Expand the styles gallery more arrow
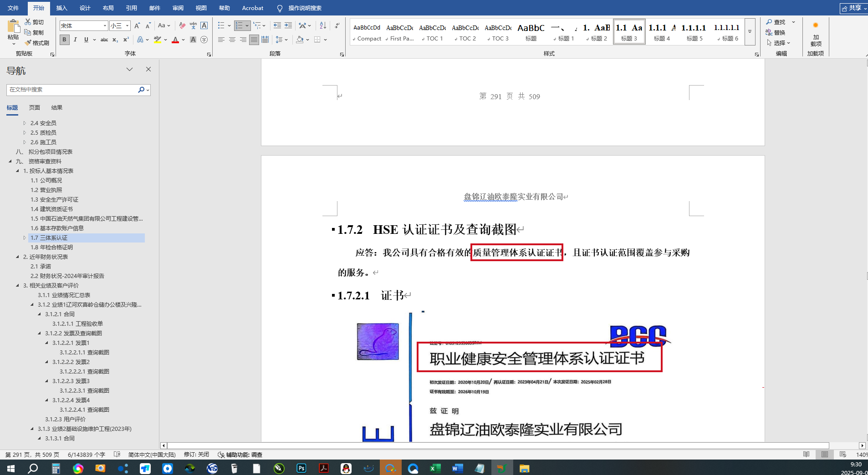The height and width of the screenshot is (475, 868). click(750, 31)
